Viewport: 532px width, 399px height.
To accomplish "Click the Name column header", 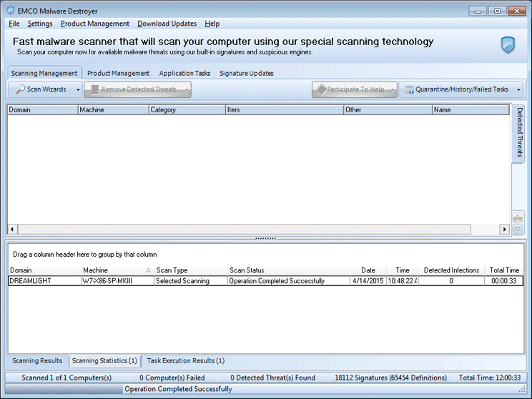I will tap(471, 110).
